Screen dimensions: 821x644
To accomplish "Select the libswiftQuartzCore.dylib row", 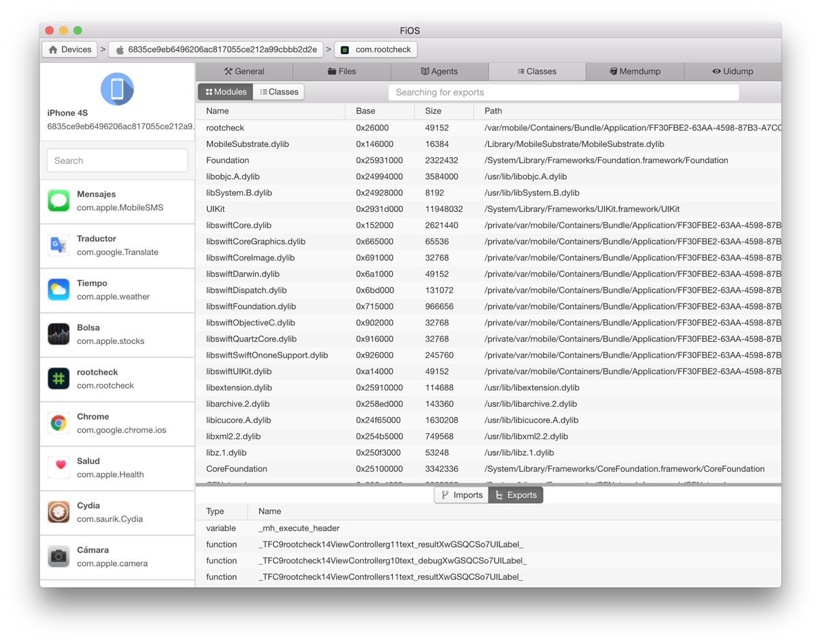I will 488,339.
